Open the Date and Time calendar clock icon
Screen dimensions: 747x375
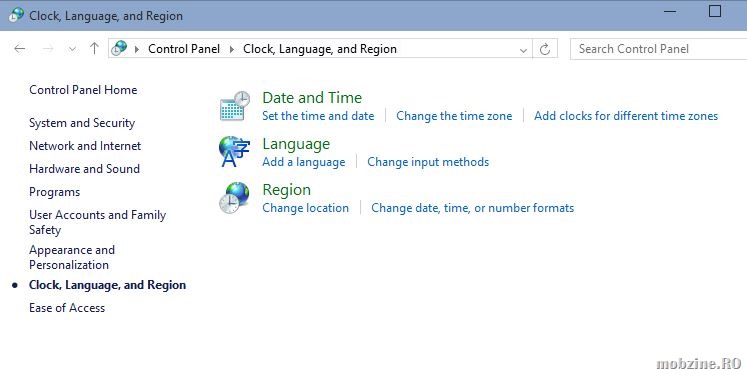click(235, 106)
